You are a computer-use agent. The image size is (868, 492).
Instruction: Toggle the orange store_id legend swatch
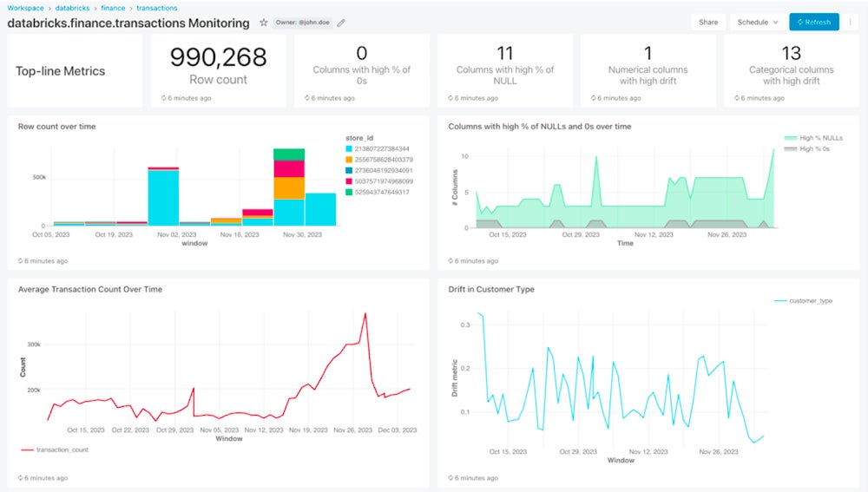pyautogui.click(x=349, y=160)
